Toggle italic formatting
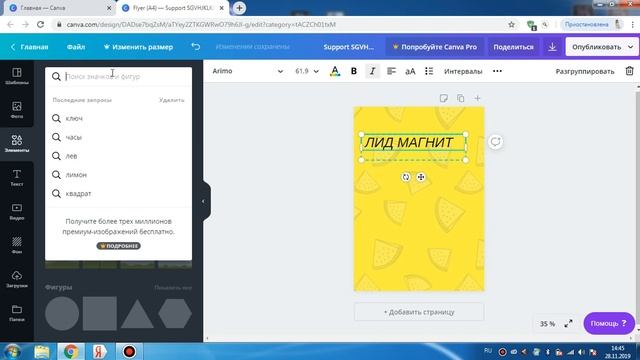The width and height of the screenshot is (640, 360). coord(372,71)
